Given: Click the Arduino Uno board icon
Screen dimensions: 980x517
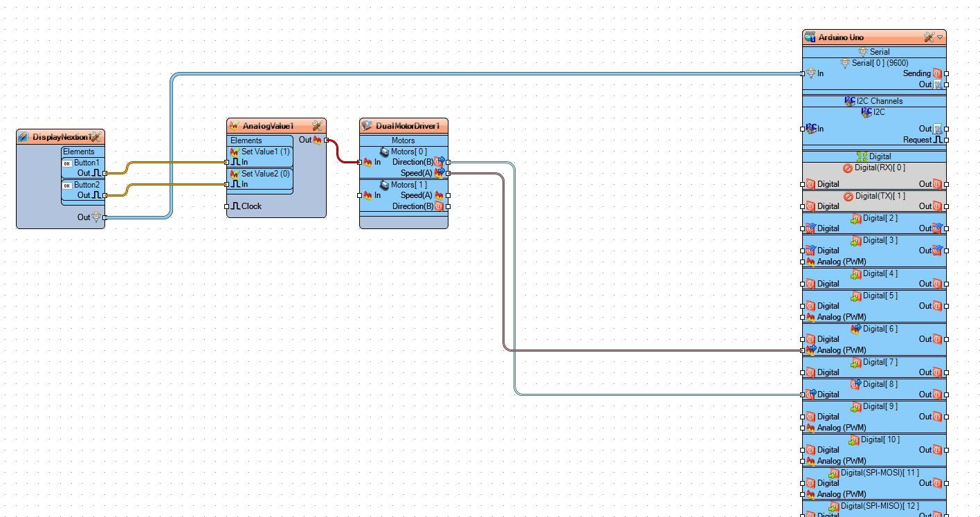Looking at the screenshot, I should tap(810, 37).
